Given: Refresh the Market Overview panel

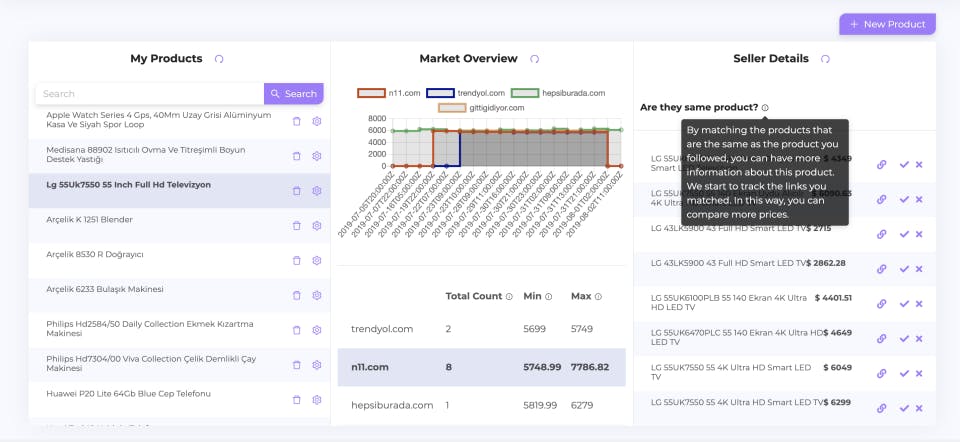Looking at the screenshot, I should (x=534, y=59).
